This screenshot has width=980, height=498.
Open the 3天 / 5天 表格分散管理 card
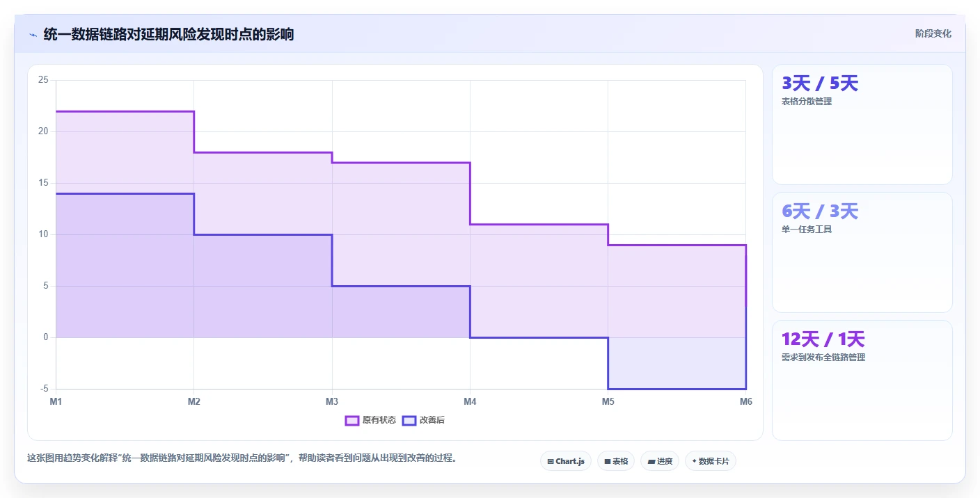point(862,124)
